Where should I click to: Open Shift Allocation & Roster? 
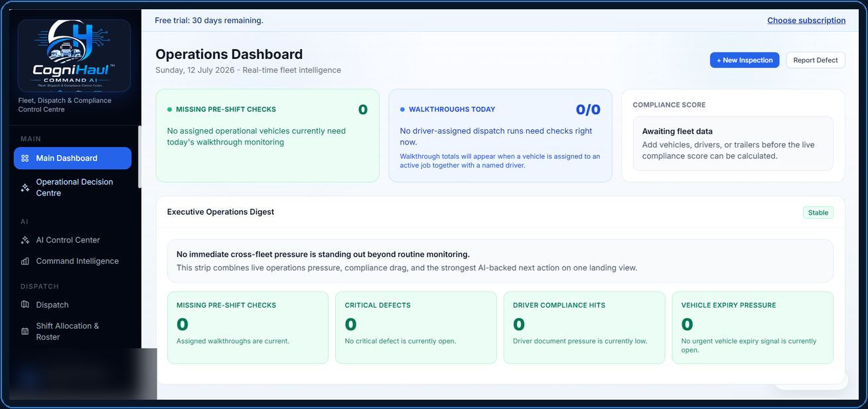click(72, 331)
